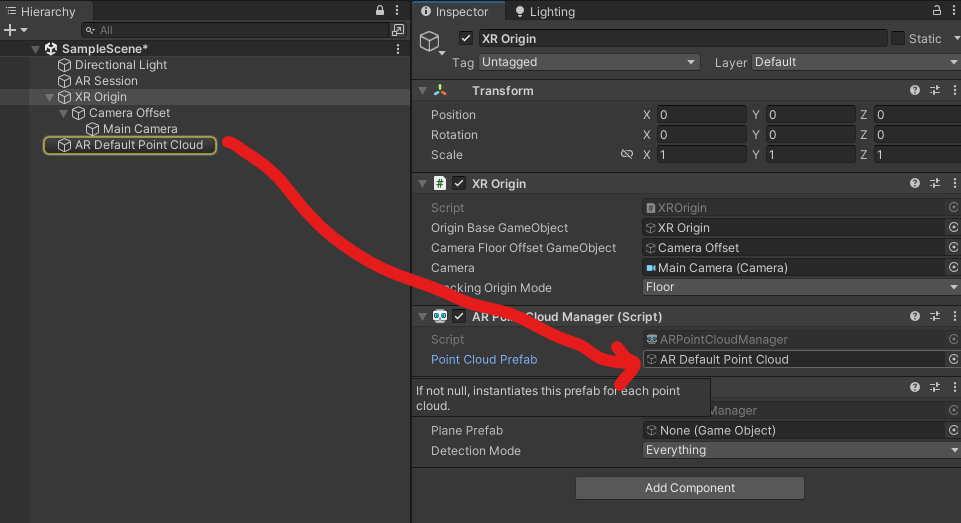Collapse the Camera Offset tree arrow
Viewport: 961px width, 523px height.
pos(64,113)
